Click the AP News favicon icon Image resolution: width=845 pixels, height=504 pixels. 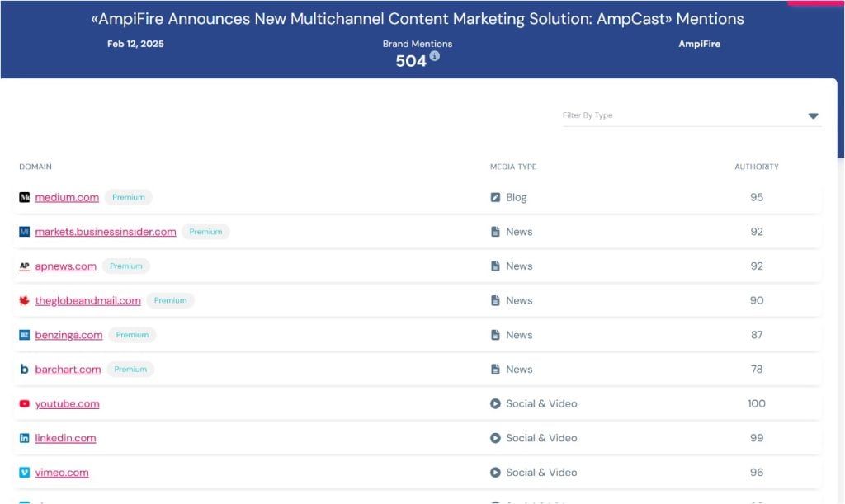pyautogui.click(x=24, y=266)
